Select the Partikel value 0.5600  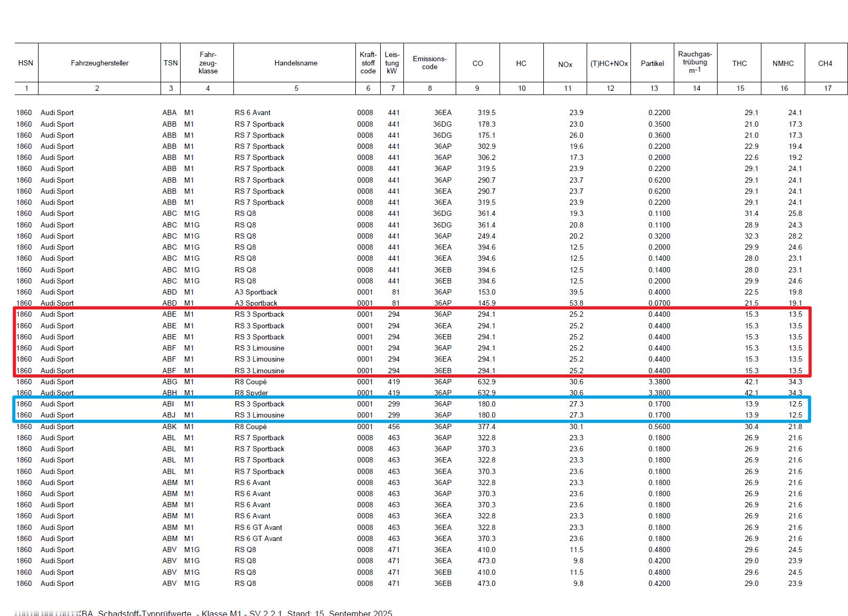659,427
